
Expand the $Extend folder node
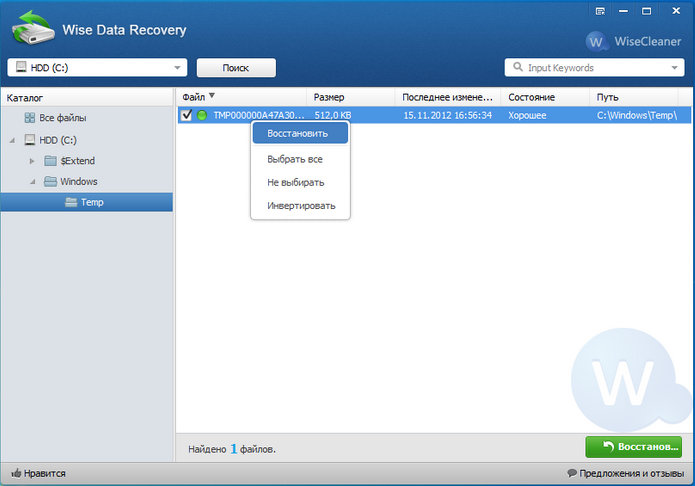pyautogui.click(x=32, y=161)
